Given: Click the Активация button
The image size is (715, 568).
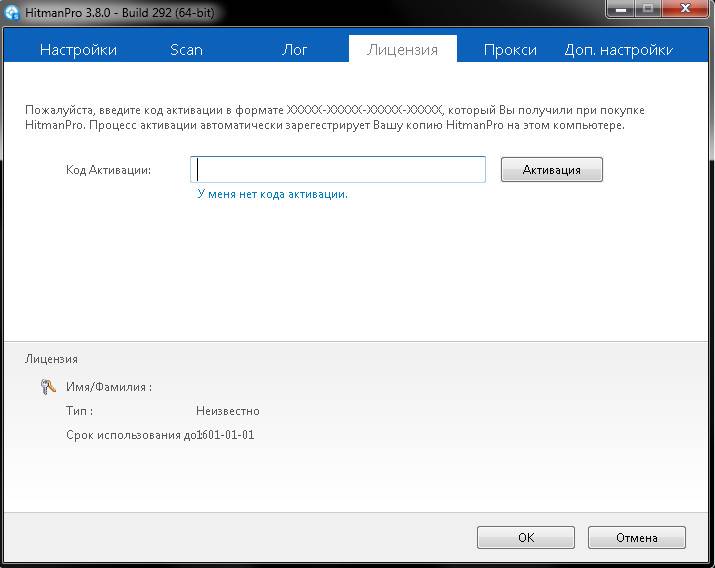Looking at the screenshot, I should tap(552, 170).
